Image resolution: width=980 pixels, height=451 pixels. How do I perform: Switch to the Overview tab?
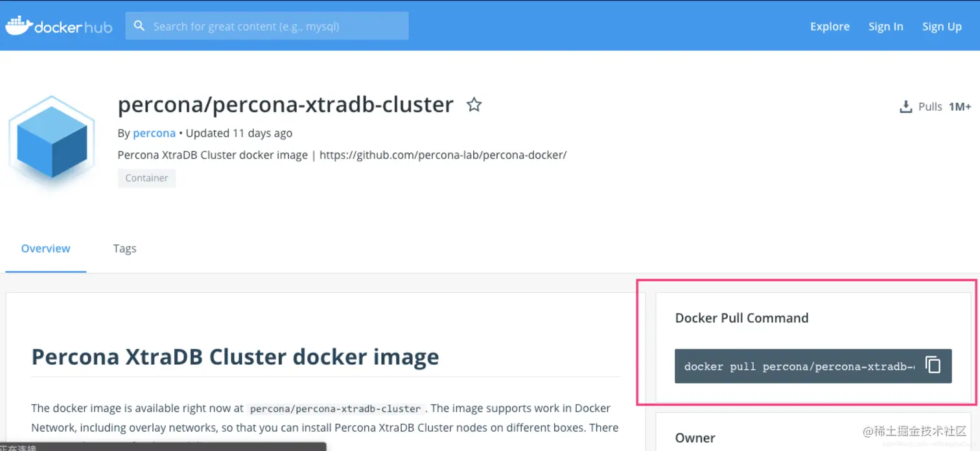[46, 248]
